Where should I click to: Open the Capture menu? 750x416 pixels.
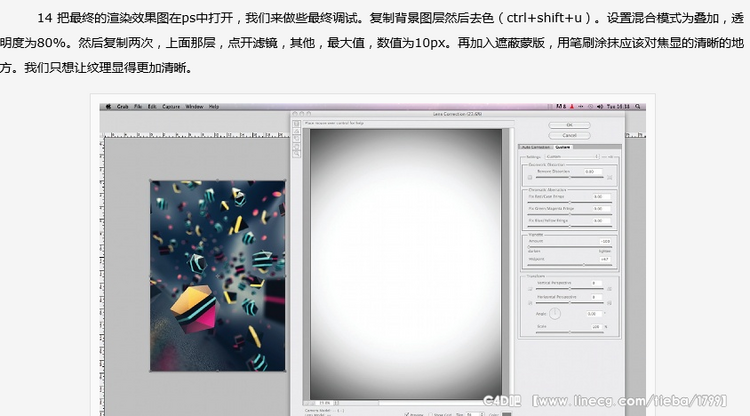pyautogui.click(x=171, y=107)
